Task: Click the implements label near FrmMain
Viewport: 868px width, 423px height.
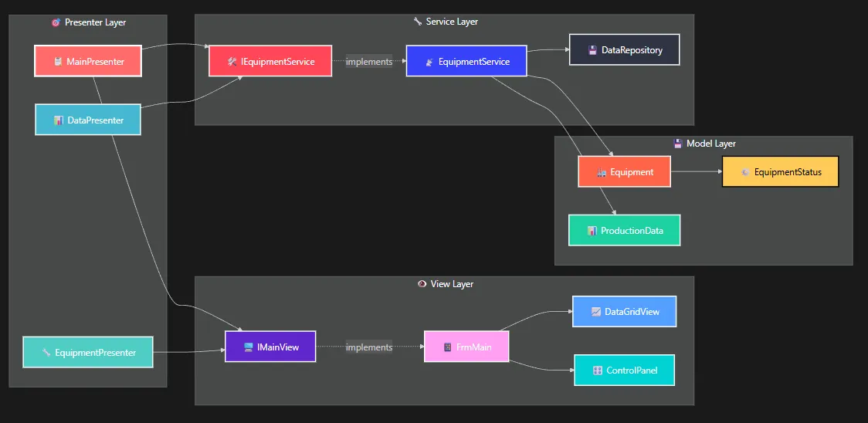Action: [369, 347]
